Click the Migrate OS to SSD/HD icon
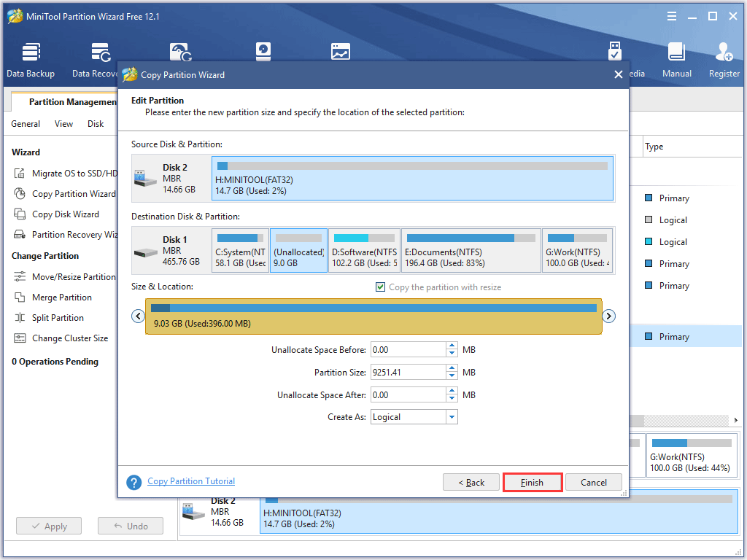The image size is (747, 560). tap(20, 173)
